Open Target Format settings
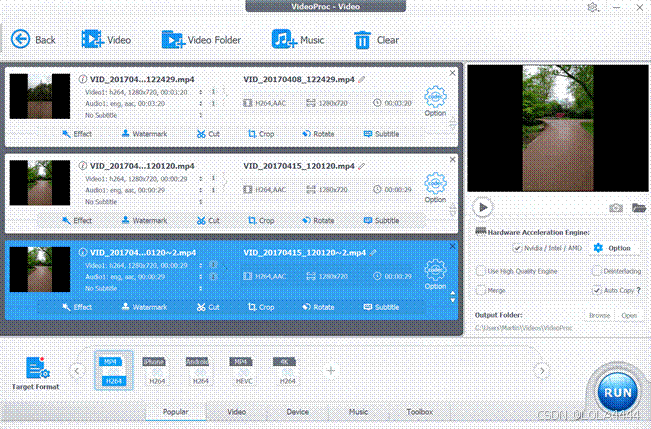 tap(36, 373)
